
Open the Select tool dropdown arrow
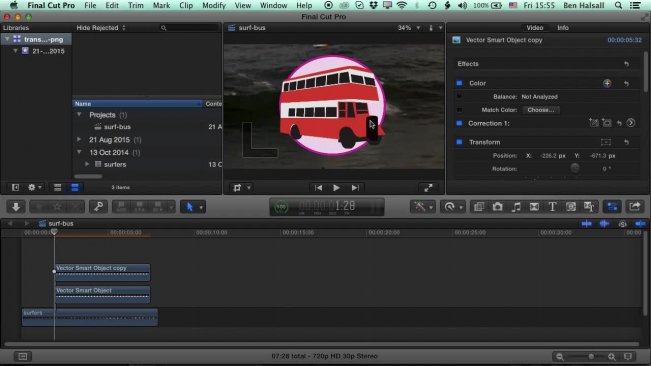(201, 207)
